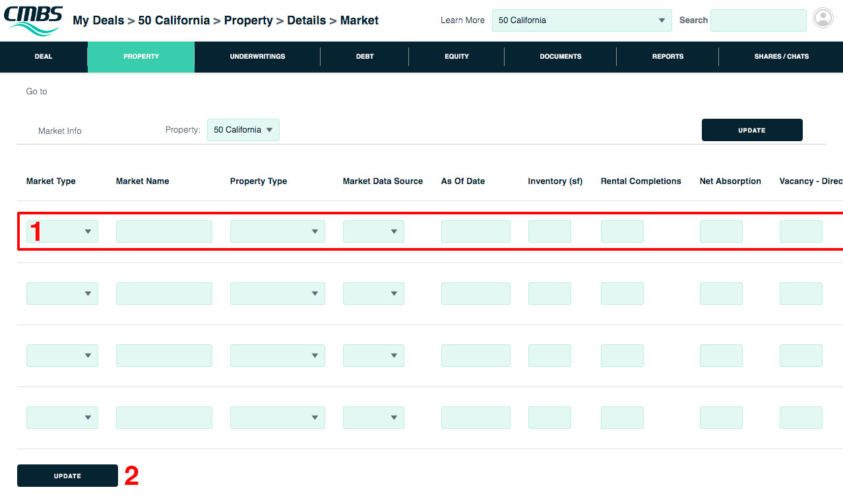Open the Equity tab
Screen dimensions: 843x504
point(456,57)
